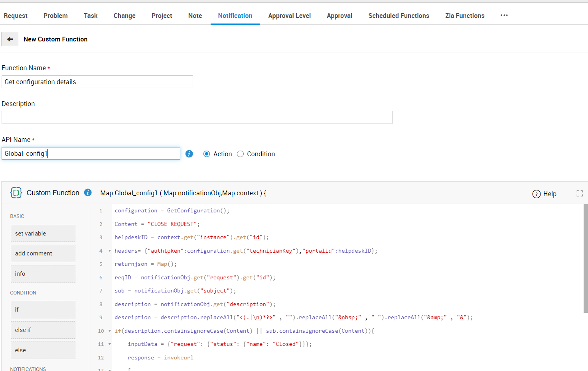Switch to the Approval Level tab
Screen dimensions: 588x371
[289, 16]
